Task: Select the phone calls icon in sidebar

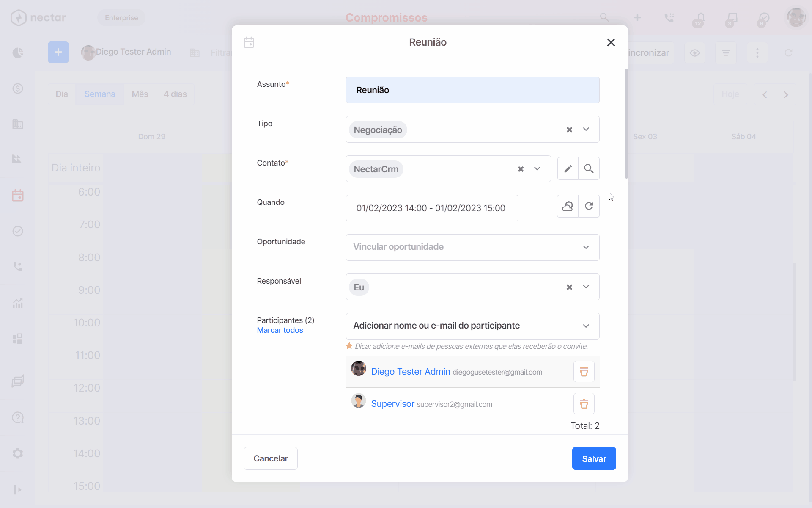Action: [x=18, y=267]
